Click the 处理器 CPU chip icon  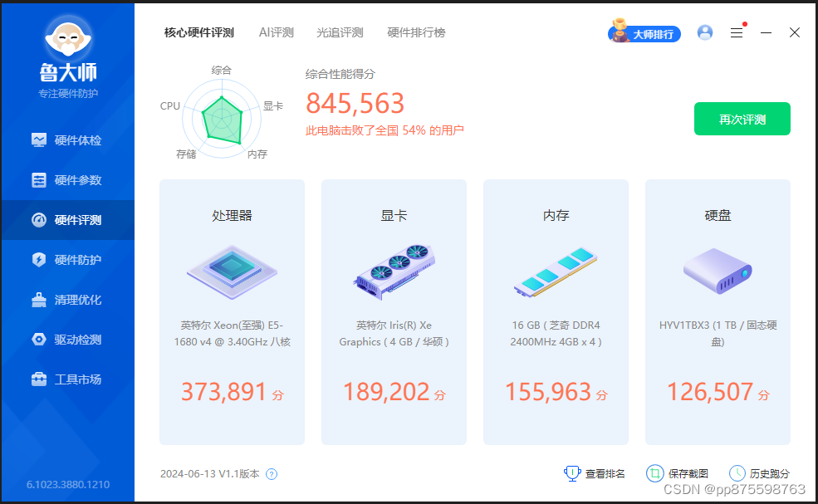(x=233, y=272)
